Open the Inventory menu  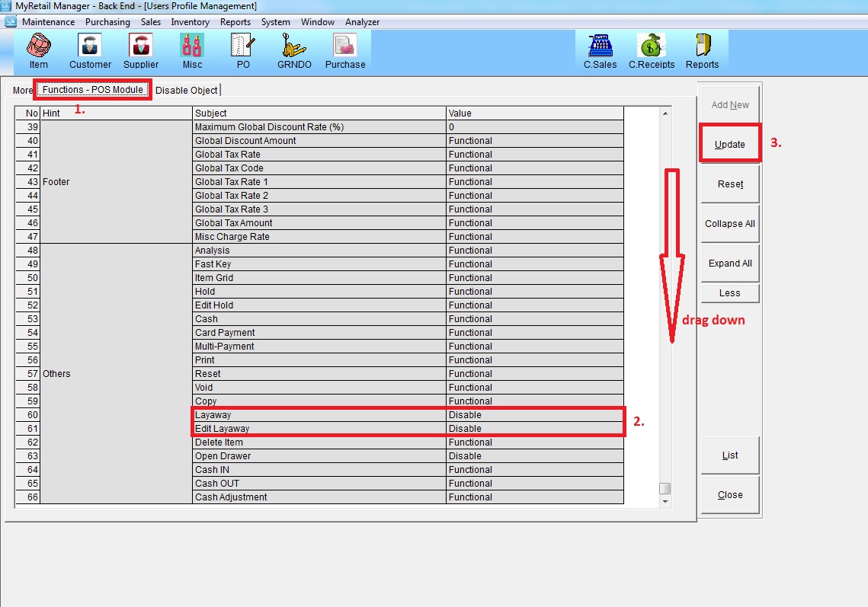(190, 22)
